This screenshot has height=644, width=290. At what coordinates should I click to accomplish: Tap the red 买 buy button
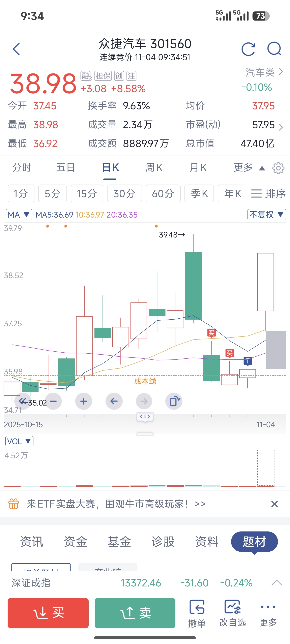click(x=48, y=613)
